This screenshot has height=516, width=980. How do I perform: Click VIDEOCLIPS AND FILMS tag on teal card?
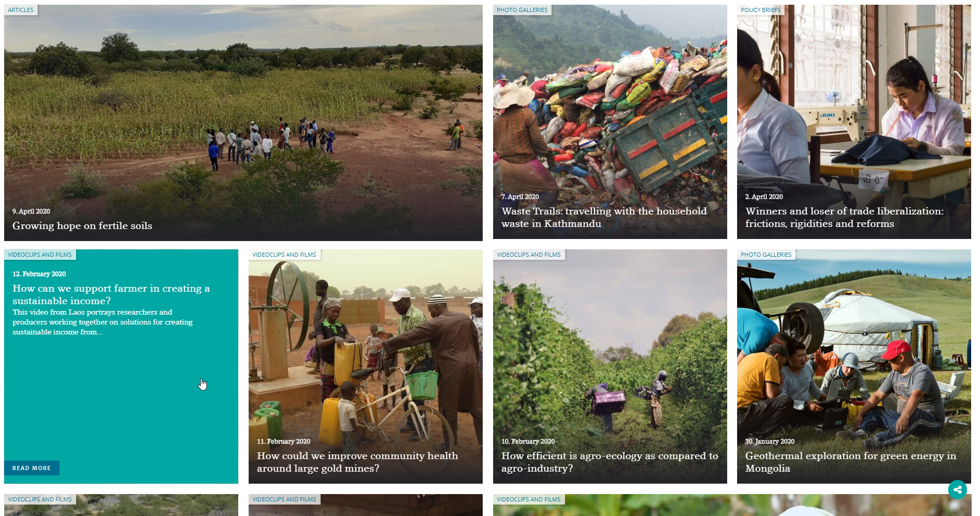(x=40, y=255)
